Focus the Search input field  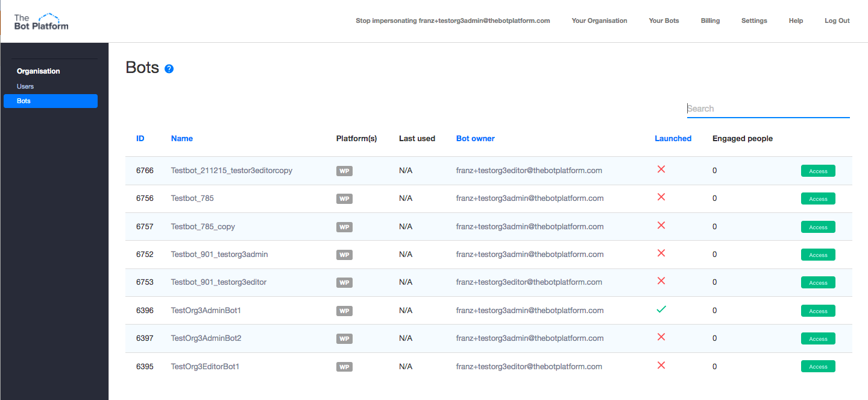[x=769, y=109]
